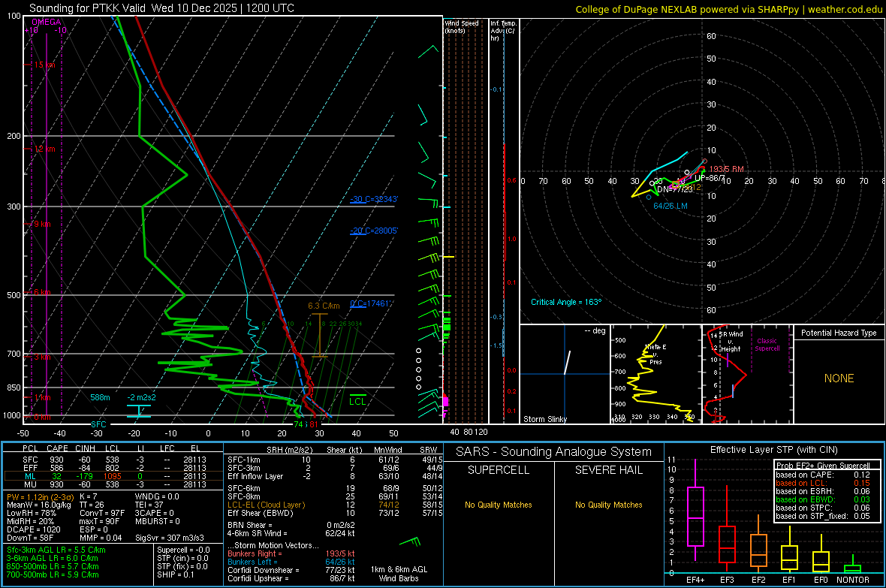The width and height of the screenshot is (886, 588).
Task: Select the orange 'LCL-EL (Cloud Layer)' row
Action: (335, 505)
